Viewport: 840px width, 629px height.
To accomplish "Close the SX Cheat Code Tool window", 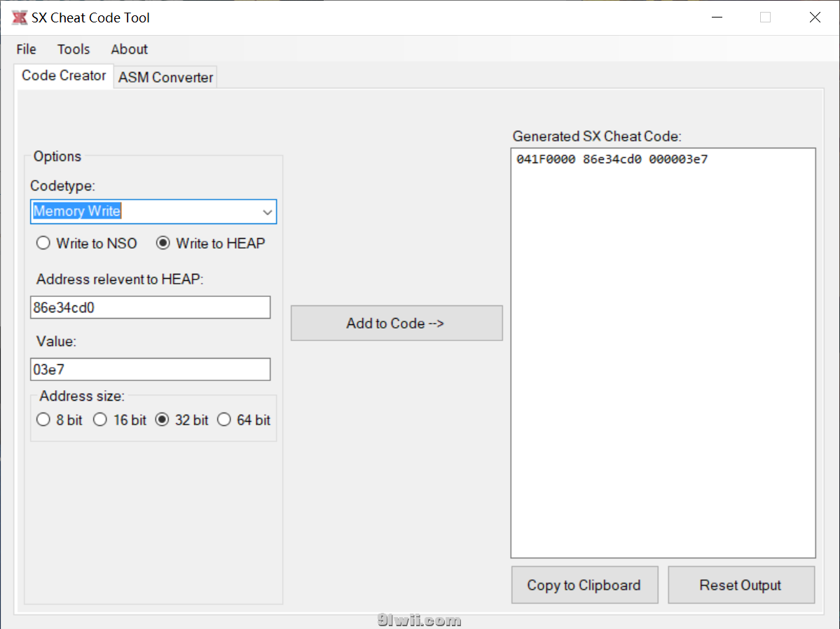I will coord(815,18).
